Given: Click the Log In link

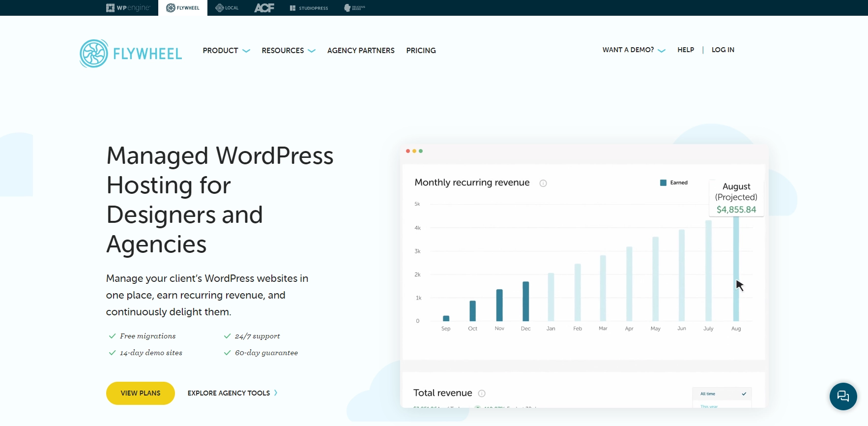Looking at the screenshot, I should click(723, 50).
